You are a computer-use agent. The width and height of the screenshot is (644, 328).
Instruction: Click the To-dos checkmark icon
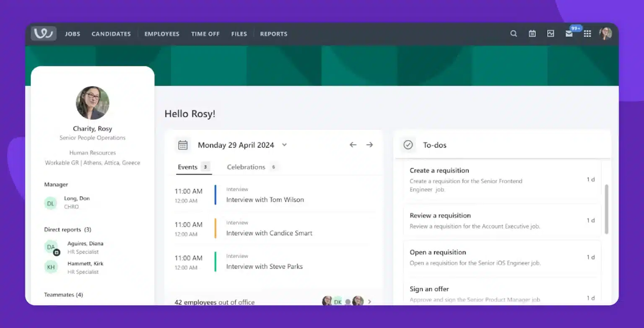408,145
